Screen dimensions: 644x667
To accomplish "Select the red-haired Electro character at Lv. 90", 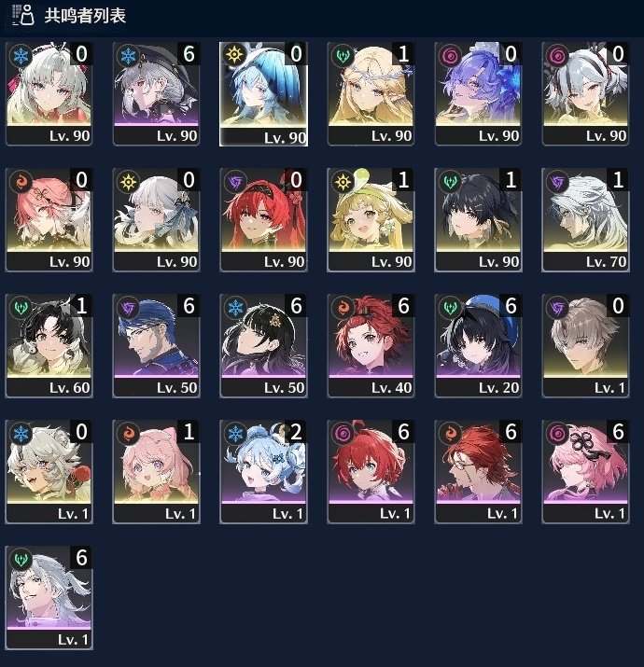I will tap(263, 219).
